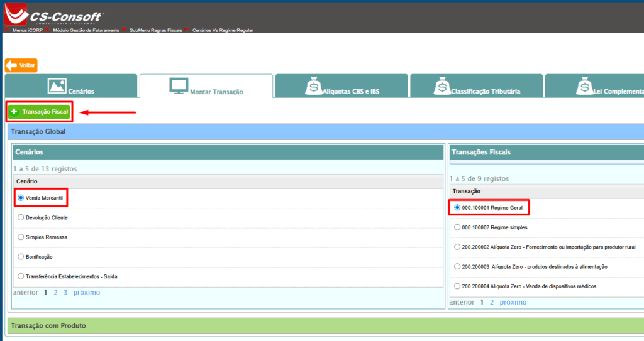Click the monitor icon on Montar Transação tab
This screenshot has width=644, height=341.
[179, 87]
